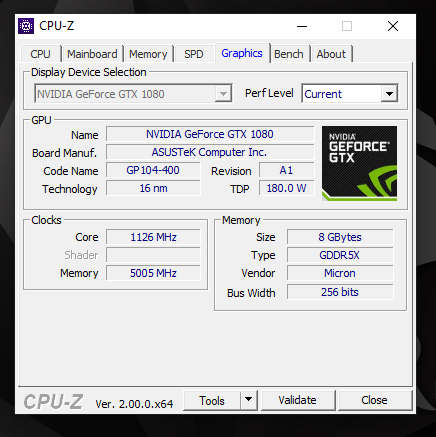This screenshot has height=437, width=436.
Task: Click the 180.0 W TDP value
Action: click(287, 188)
